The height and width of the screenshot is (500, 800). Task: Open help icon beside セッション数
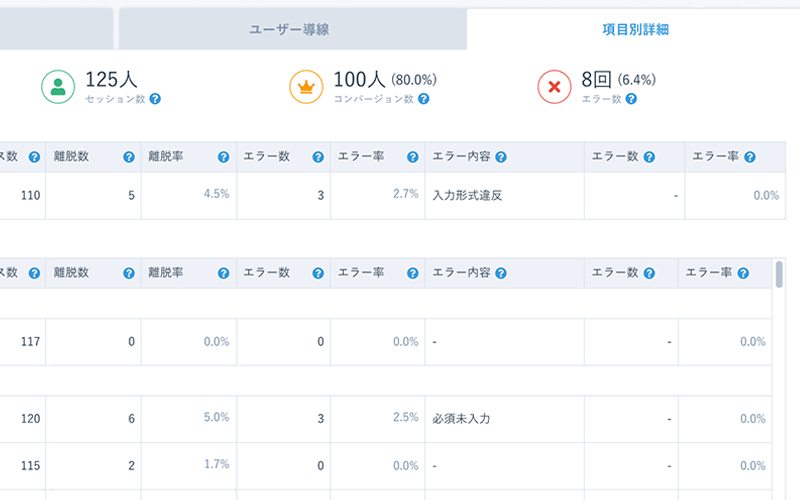155,99
